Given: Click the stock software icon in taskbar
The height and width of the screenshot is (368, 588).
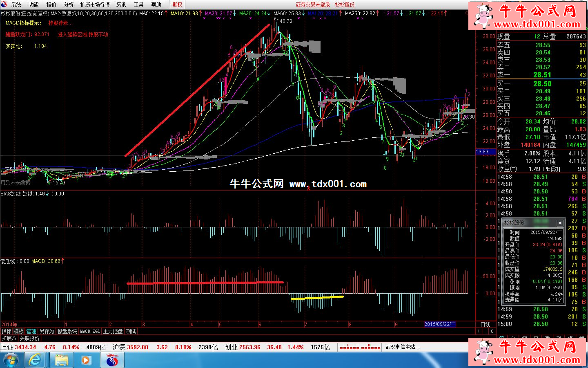Looking at the screenshot, I should coord(112,360).
